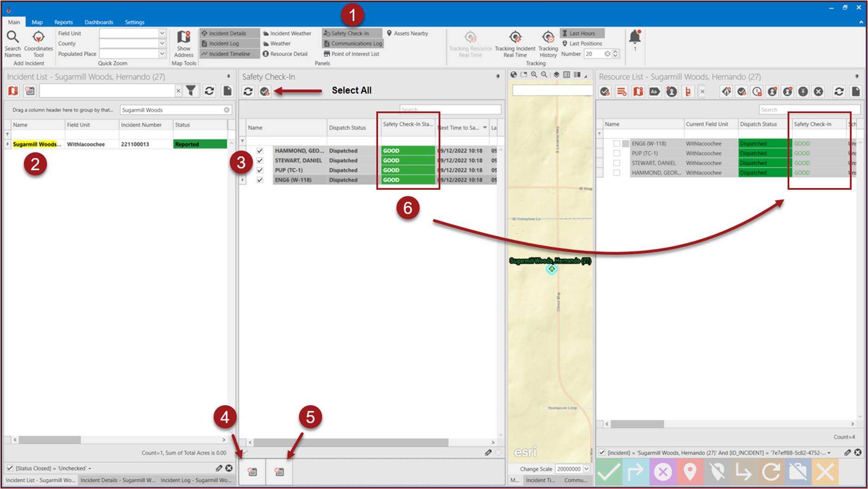Toggle the Communications Log panel
This screenshot has height=489, width=868.
(353, 43)
